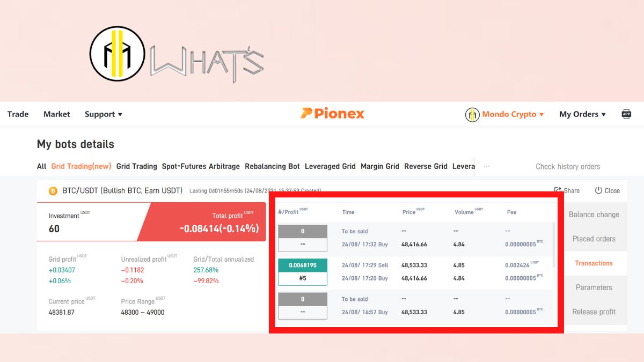Click the Grid profit +0.06% percentage

click(x=60, y=281)
